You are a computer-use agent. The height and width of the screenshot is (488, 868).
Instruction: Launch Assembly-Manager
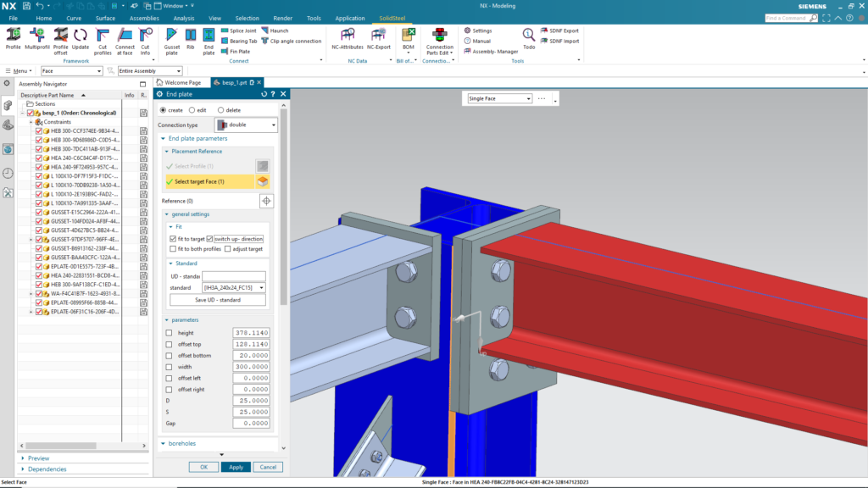pyautogui.click(x=491, y=52)
